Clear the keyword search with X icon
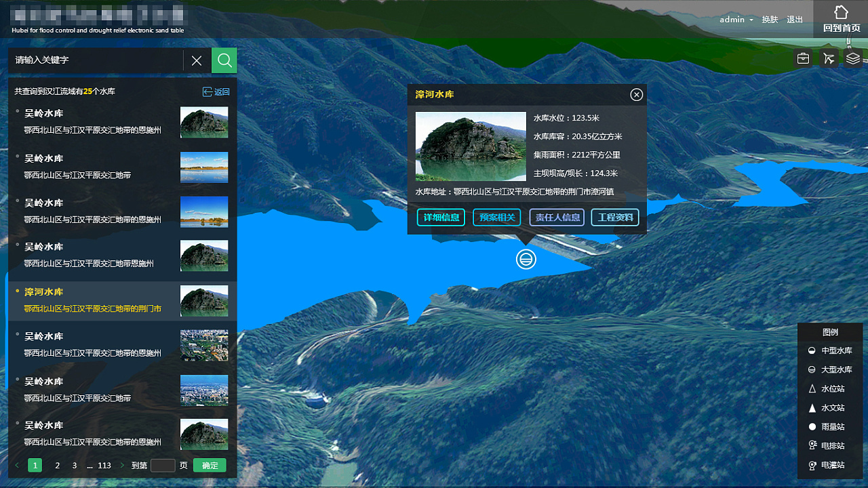868x488 pixels. (197, 61)
